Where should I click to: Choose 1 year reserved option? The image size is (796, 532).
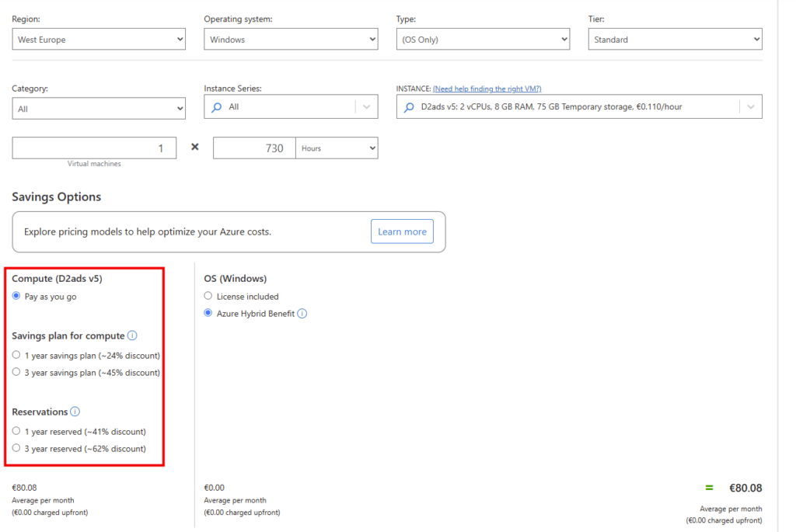(x=16, y=431)
